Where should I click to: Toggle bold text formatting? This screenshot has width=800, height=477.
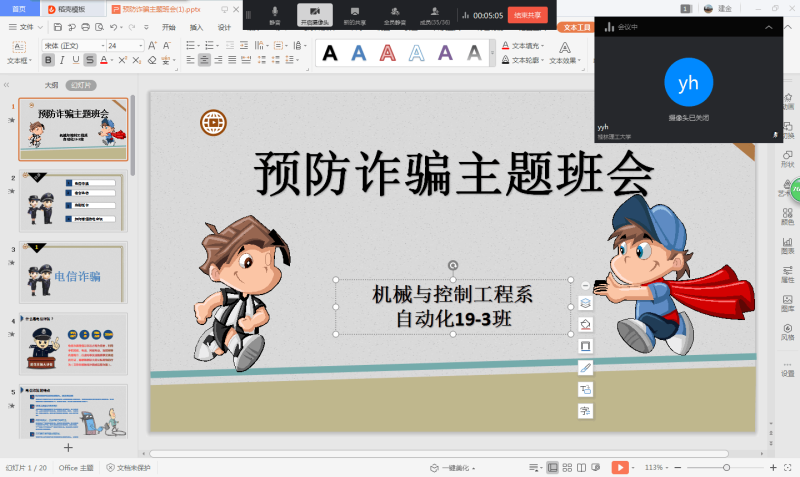point(48,61)
